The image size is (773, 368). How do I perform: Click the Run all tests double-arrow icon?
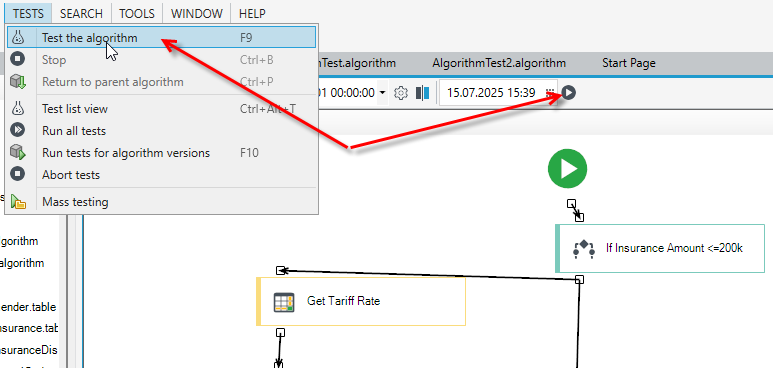tap(18, 130)
